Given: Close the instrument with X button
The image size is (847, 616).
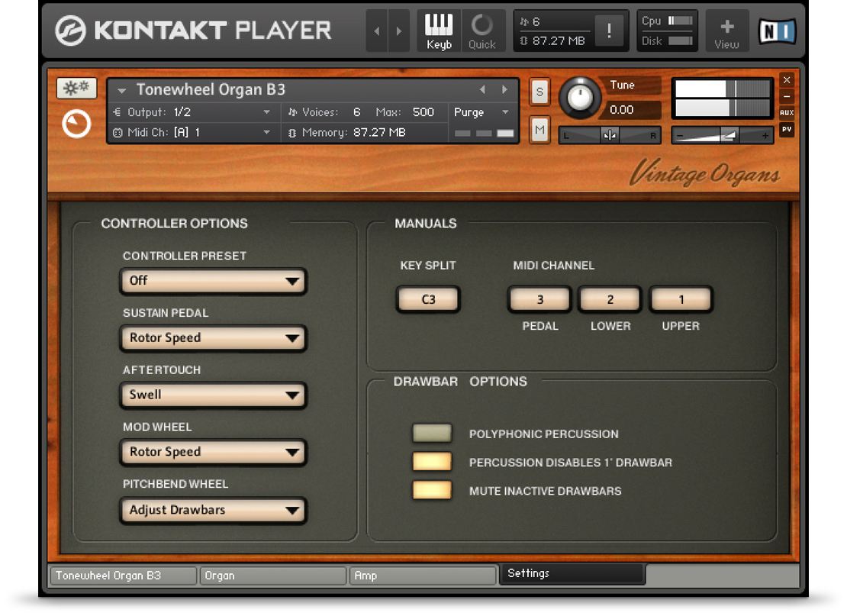Looking at the screenshot, I should coord(787,80).
